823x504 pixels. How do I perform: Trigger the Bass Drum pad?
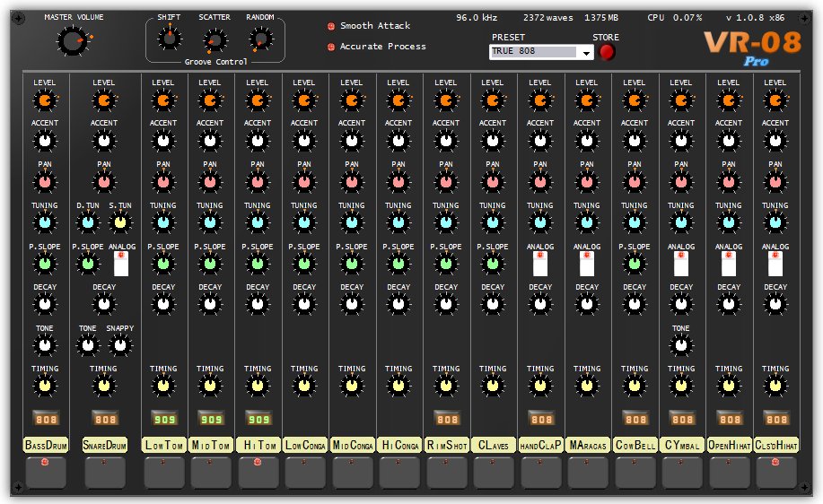(46, 472)
